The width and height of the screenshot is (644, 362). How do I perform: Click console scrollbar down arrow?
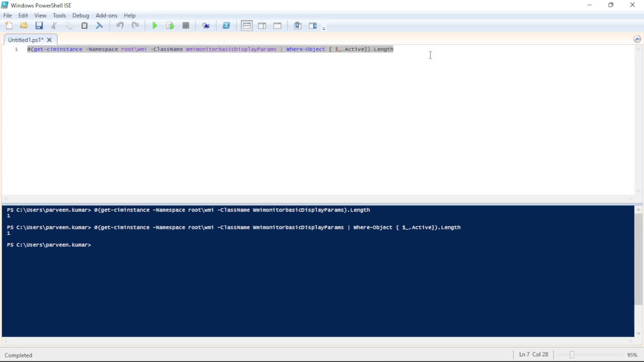coord(638,333)
